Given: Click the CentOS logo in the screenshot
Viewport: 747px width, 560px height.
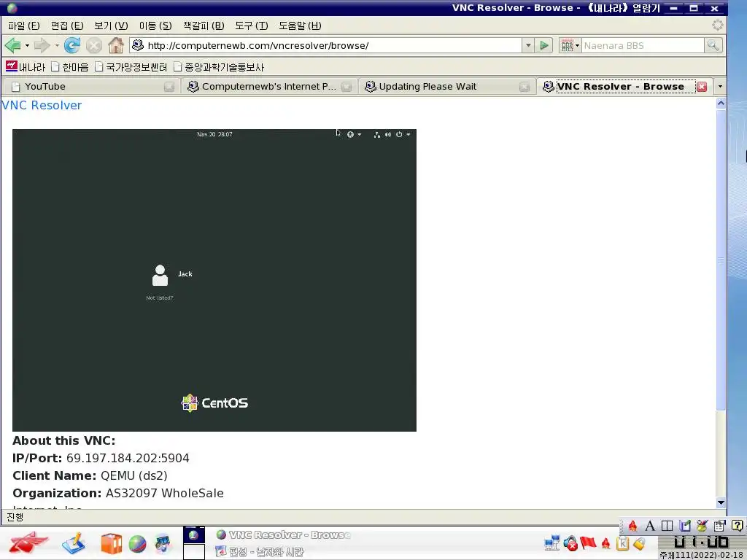Looking at the screenshot, I should 214,402.
